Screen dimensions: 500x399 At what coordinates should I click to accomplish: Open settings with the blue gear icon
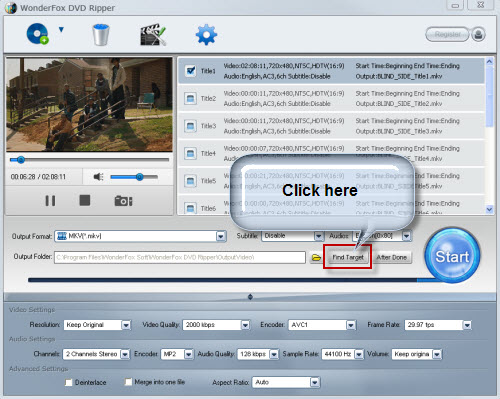(206, 34)
